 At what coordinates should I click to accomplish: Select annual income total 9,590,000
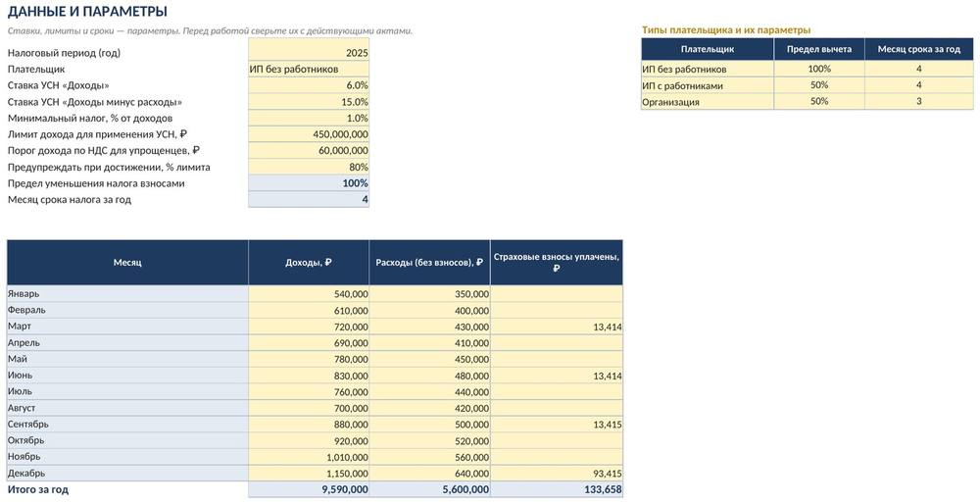tap(309, 489)
